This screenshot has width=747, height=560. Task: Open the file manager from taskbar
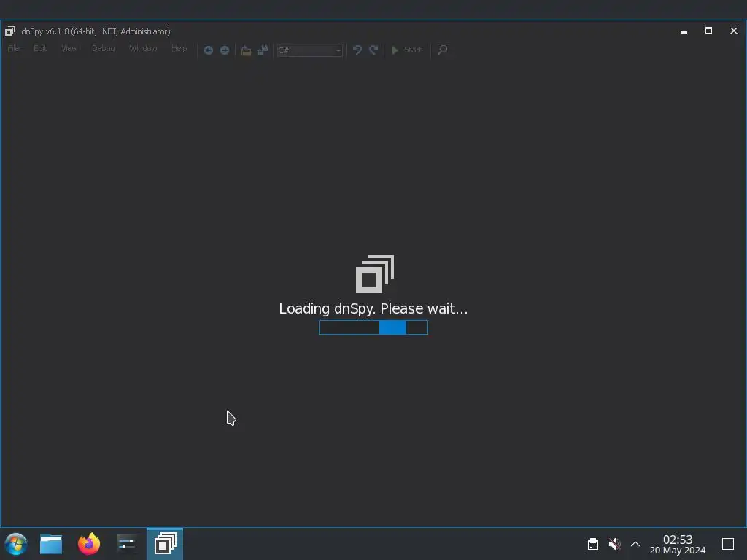point(51,544)
